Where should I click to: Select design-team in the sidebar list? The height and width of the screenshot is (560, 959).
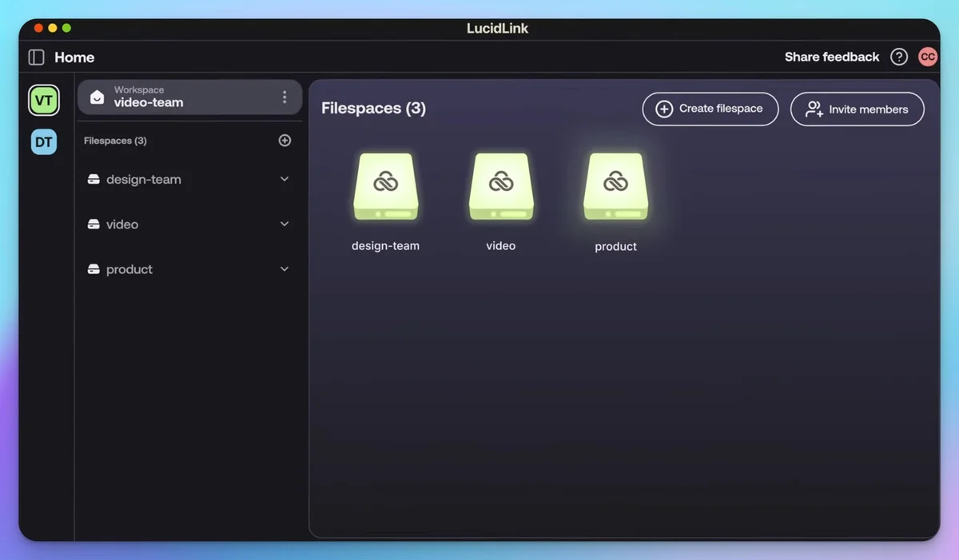coord(144,180)
